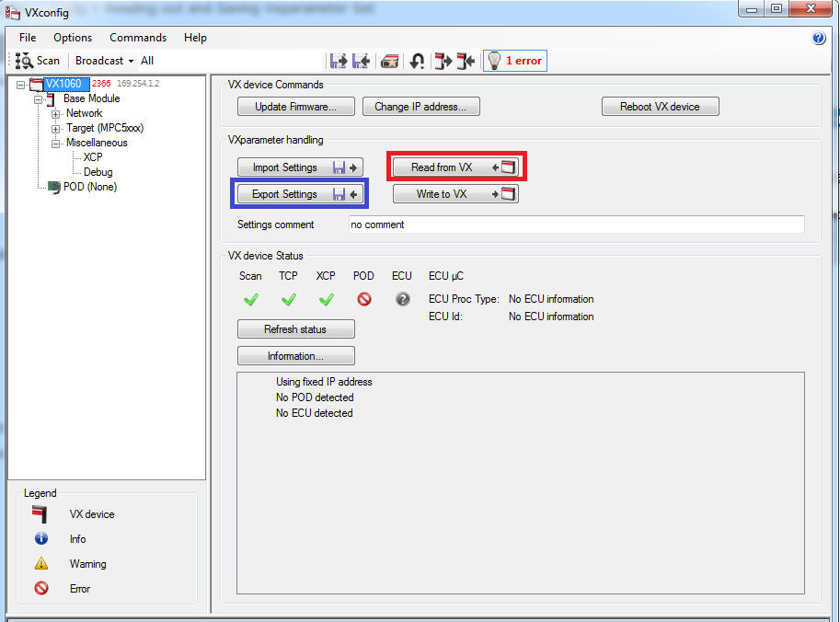Select the Debug tree item
This screenshot has height=622, width=840.
coord(98,172)
